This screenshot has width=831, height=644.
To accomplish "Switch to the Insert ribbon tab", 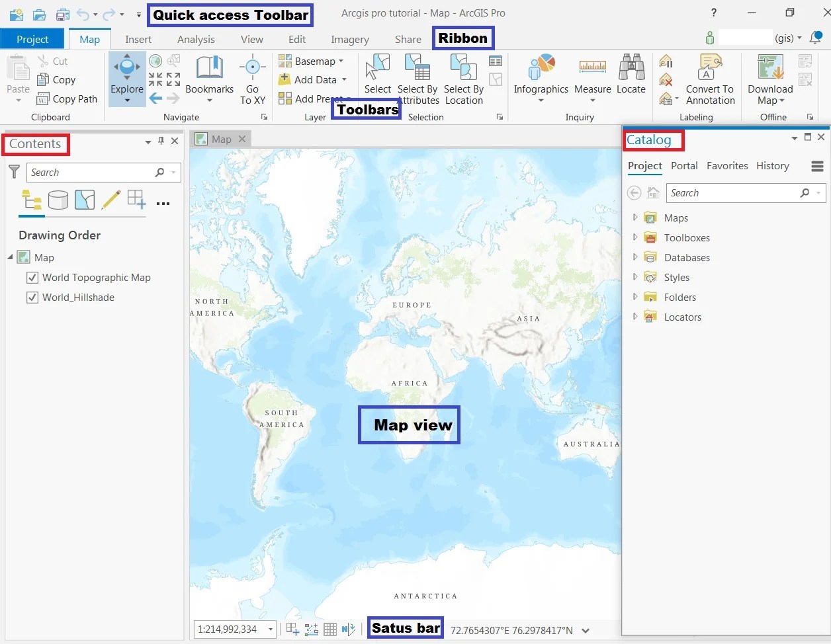I will [138, 39].
